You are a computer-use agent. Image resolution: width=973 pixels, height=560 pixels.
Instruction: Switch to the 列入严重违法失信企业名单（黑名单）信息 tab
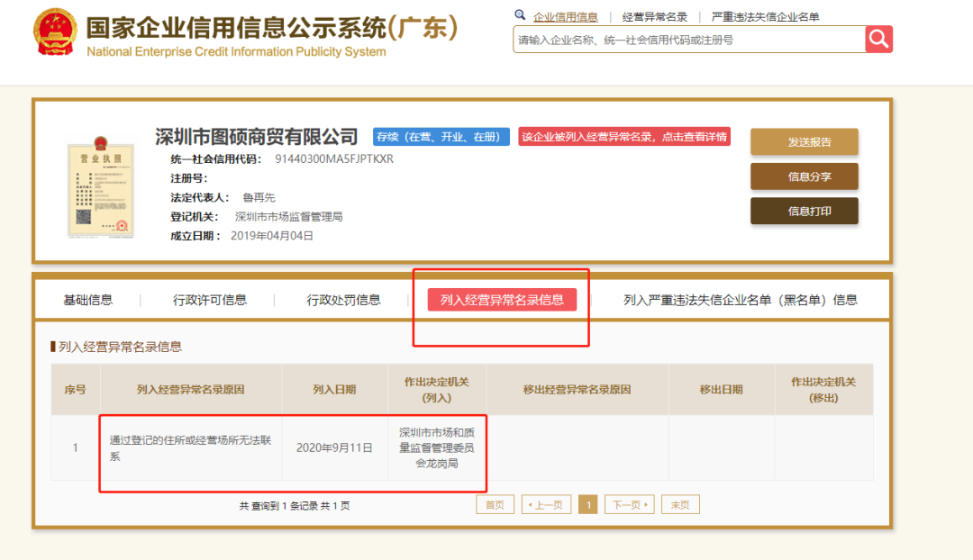click(x=741, y=300)
